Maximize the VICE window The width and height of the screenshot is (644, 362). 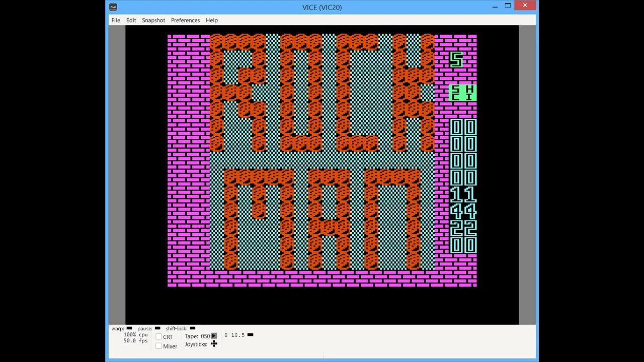(x=508, y=6)
